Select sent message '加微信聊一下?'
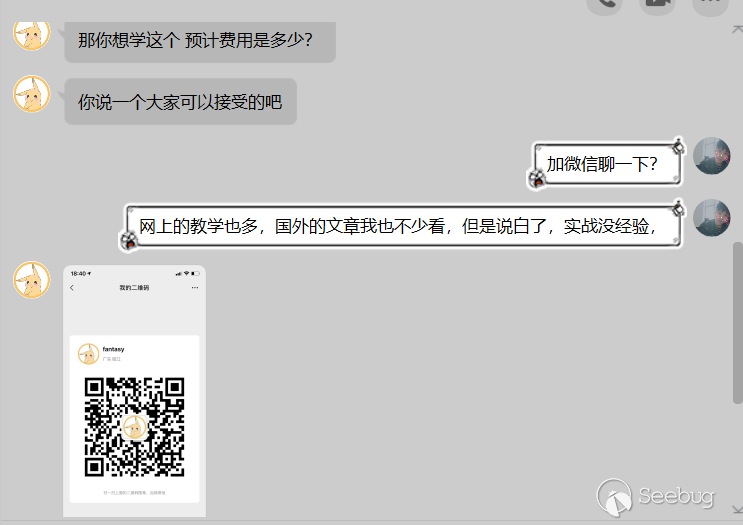 (x=606, y=164)
